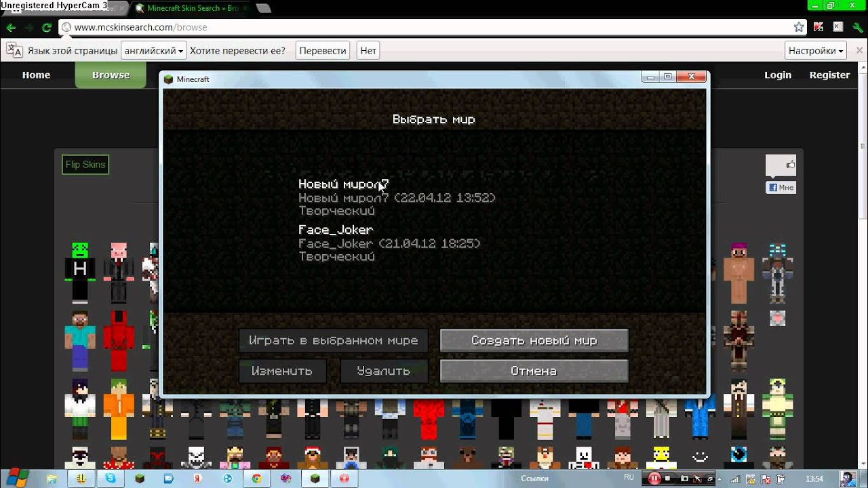Click Facebook Мне like button
The width and height of the screenshot is (868, 488).
[781, 187]
